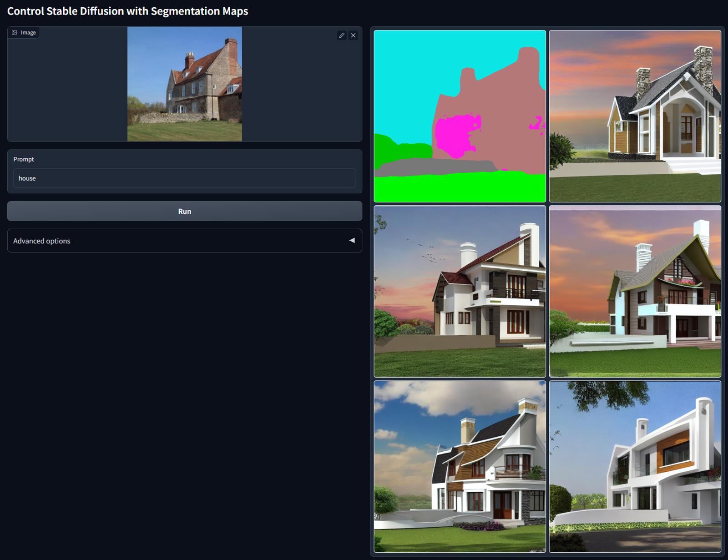
Task: Click the Image label on the upload panel
Action: (28, 32)
